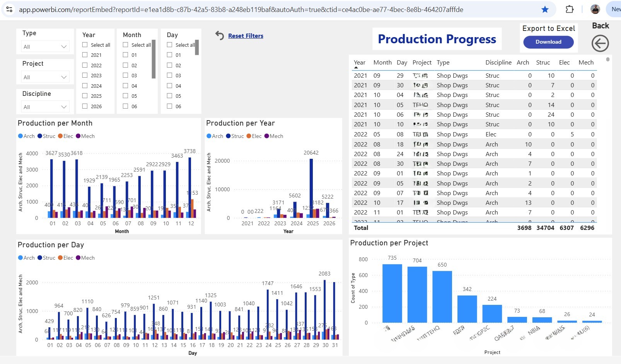The width and height of the screenshot is (621, 364).
Task: Open site permissions icon in the address bar
Action: point(10,9)
